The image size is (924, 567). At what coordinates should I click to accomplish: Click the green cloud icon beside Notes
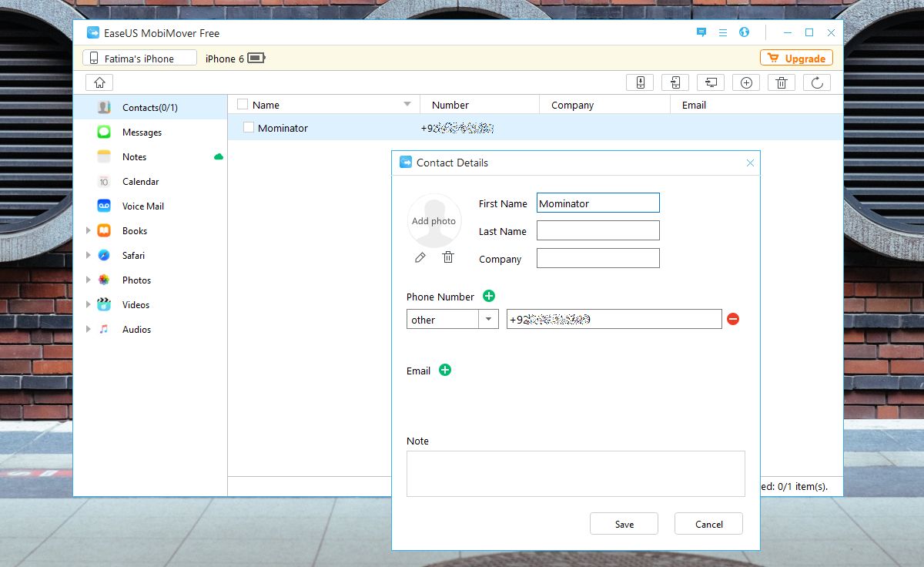pos(219,156)
